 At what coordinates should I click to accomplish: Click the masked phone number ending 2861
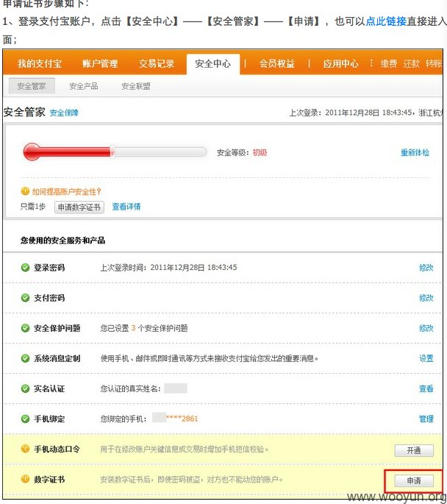[x=175, y=418]
